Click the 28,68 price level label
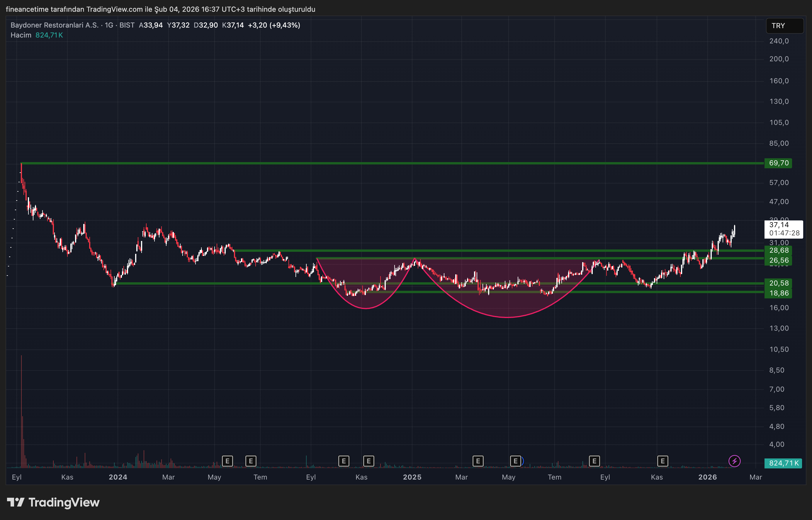The image size is (812, 520). pyautogui.click(x=778, y=251)
